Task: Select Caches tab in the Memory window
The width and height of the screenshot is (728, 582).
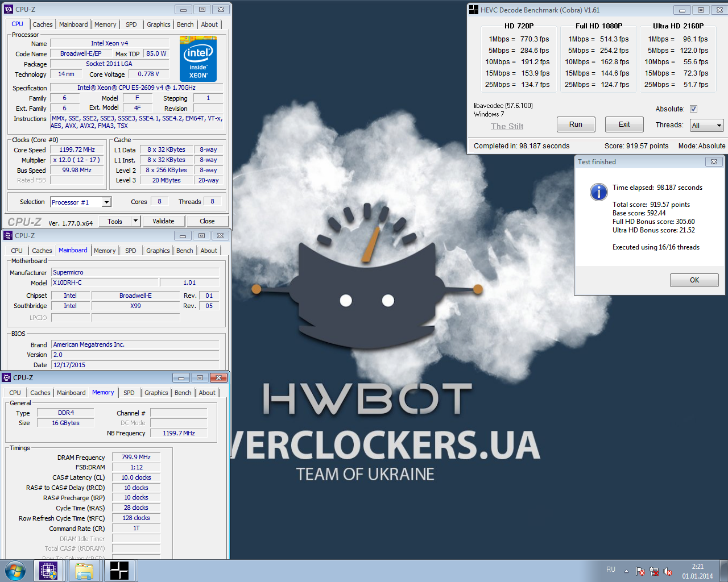Action: [40, 393]
